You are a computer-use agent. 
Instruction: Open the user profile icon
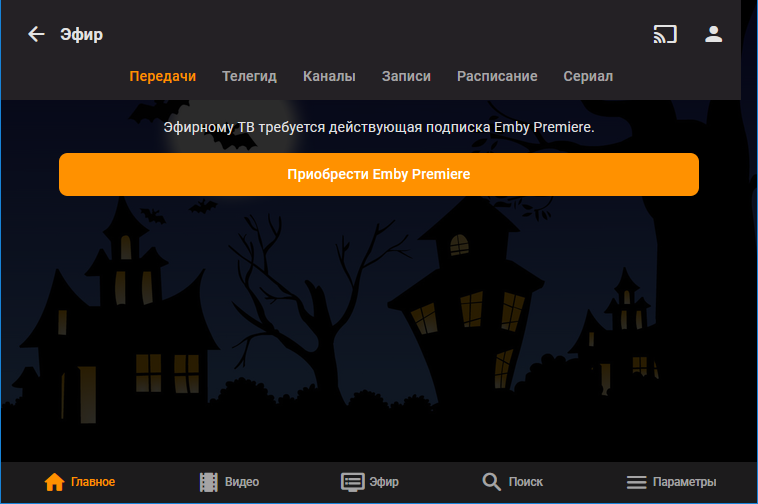(713, 34)
